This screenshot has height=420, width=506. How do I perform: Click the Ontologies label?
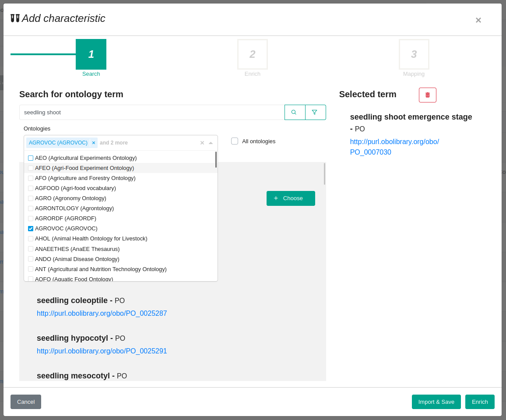tap(37, 128)
